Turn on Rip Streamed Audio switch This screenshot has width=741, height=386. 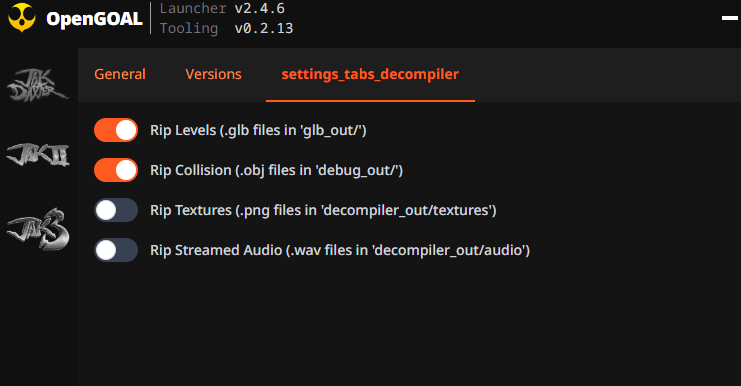[x=116, y=250]
